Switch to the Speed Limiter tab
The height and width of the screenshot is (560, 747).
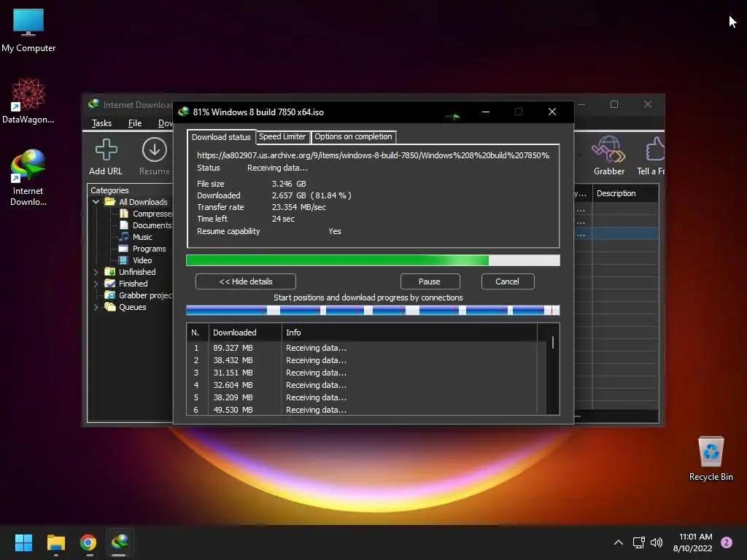[282, 136]
